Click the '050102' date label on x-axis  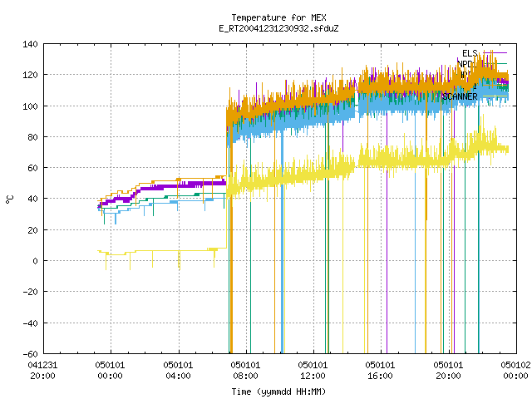pyautogui.click(x=515, y=365)
